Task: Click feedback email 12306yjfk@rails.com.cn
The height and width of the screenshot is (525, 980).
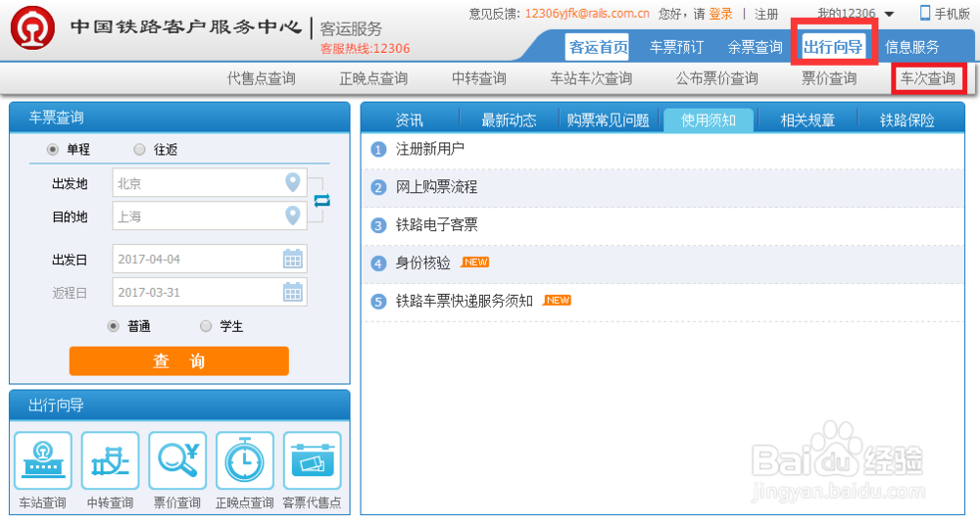Action: coord(587,14)
